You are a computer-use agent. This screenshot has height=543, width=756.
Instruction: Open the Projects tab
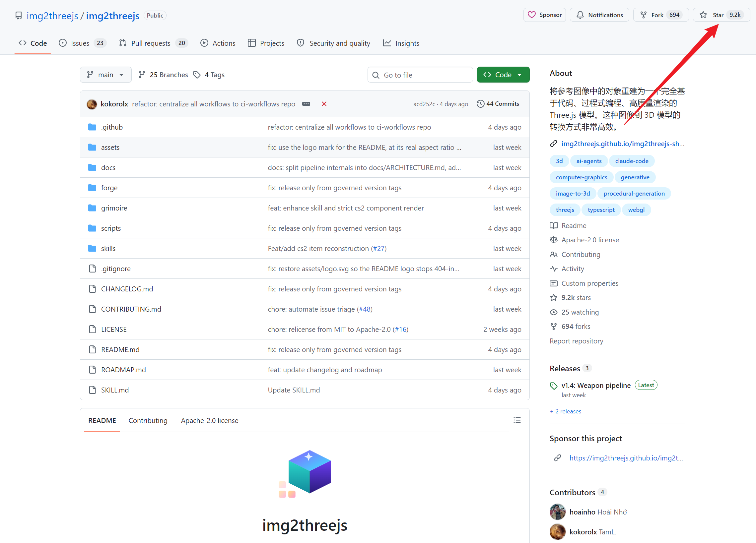coord(266,43)
